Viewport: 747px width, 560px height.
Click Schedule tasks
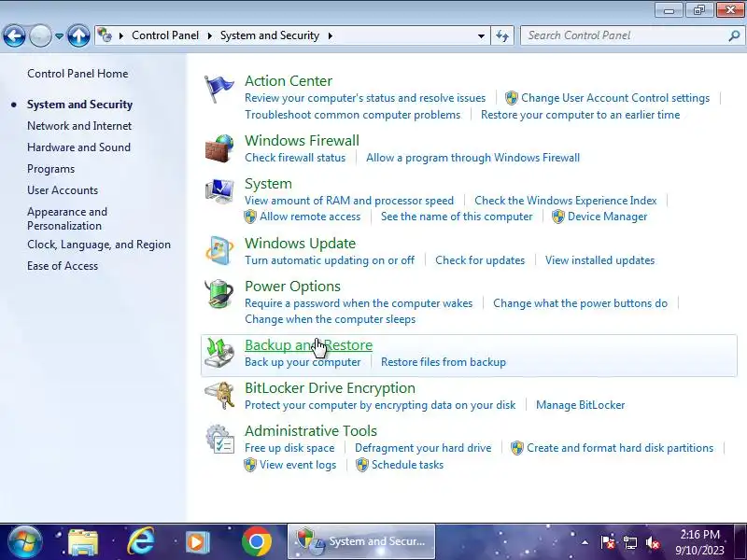[x=407, y=465]
